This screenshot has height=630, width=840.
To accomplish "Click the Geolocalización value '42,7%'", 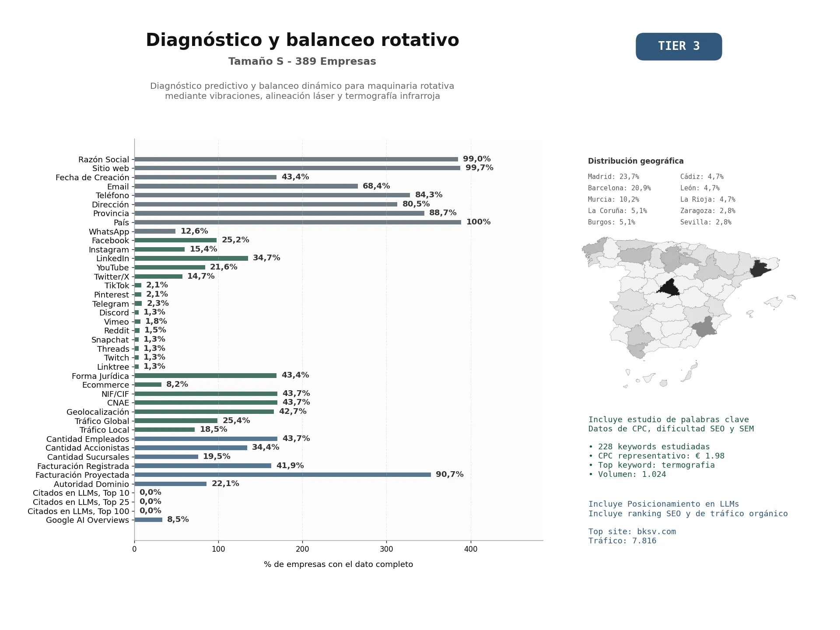I will coord(293,411).
